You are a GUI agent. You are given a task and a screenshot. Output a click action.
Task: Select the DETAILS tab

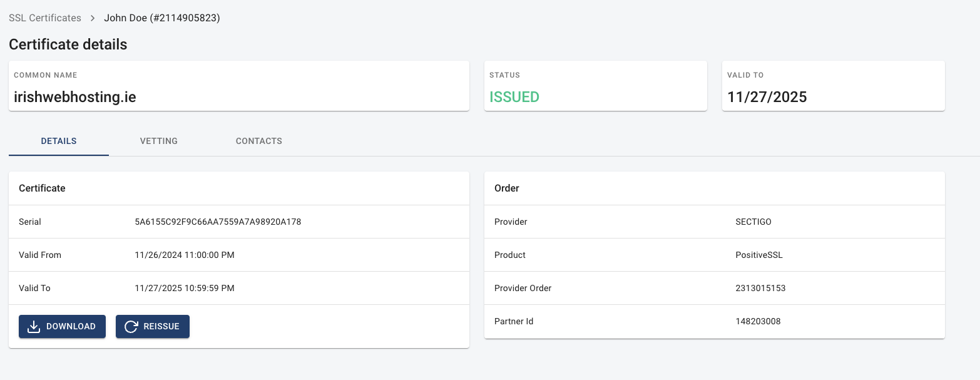(x=59, y=141)
